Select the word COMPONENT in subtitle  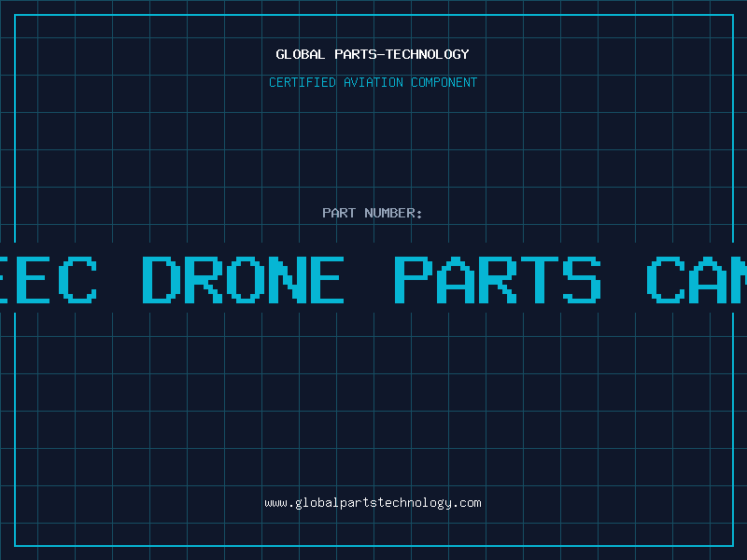pos(444,82)
